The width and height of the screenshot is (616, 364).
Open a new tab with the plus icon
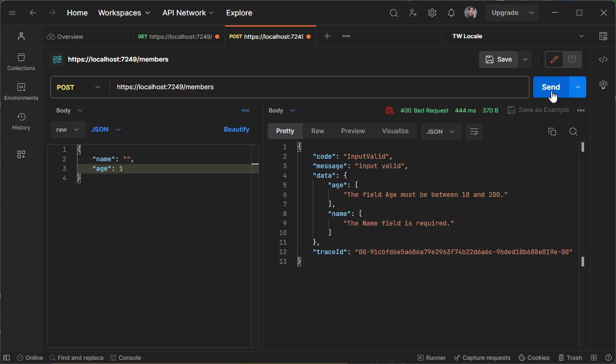click(x=327, y=36)
